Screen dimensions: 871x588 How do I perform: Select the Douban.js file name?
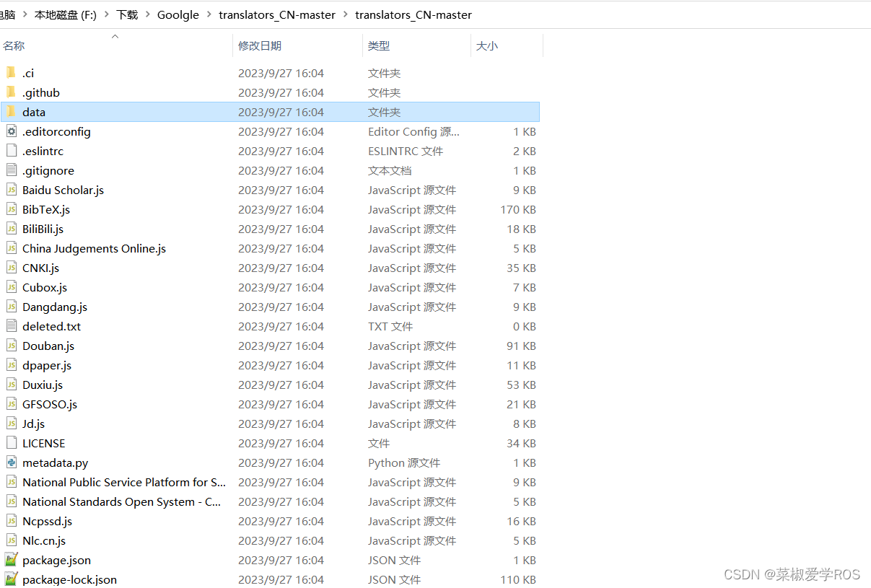(x=48, y=346)
